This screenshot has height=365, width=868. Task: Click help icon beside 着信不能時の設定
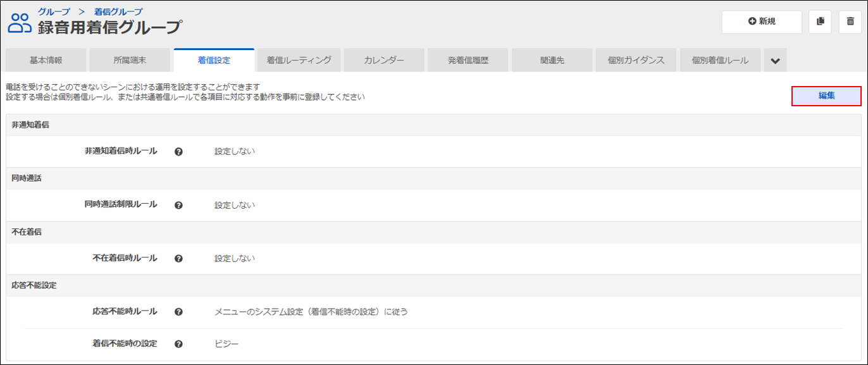178,344
